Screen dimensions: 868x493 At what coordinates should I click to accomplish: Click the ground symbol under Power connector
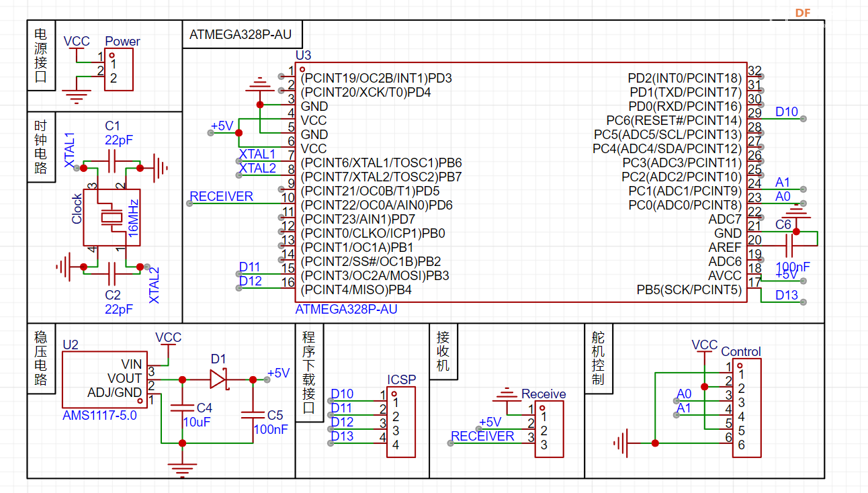(x=77, y=96)
